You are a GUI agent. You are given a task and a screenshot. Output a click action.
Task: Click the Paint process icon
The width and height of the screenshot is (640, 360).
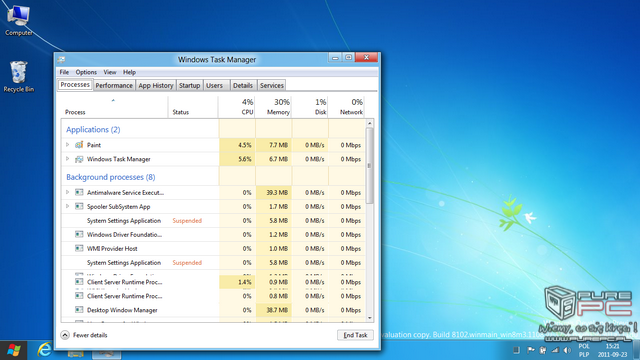tap(79, 145)
